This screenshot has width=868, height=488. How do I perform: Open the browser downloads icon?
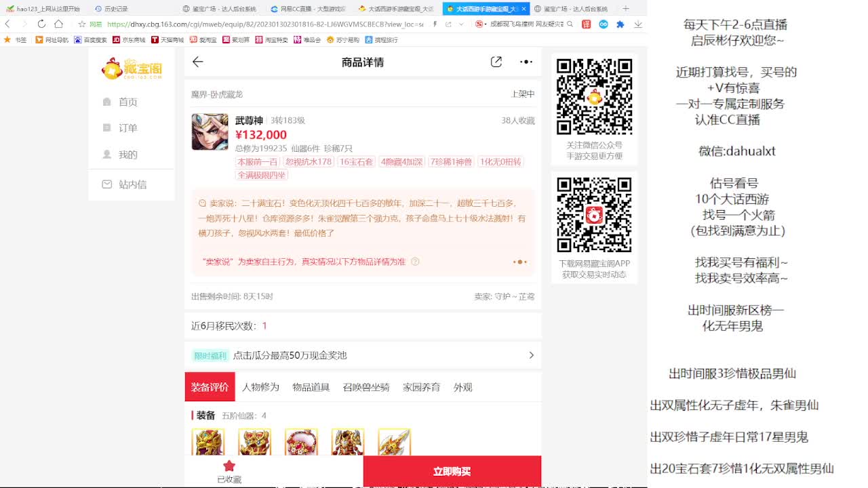[638, 24]
